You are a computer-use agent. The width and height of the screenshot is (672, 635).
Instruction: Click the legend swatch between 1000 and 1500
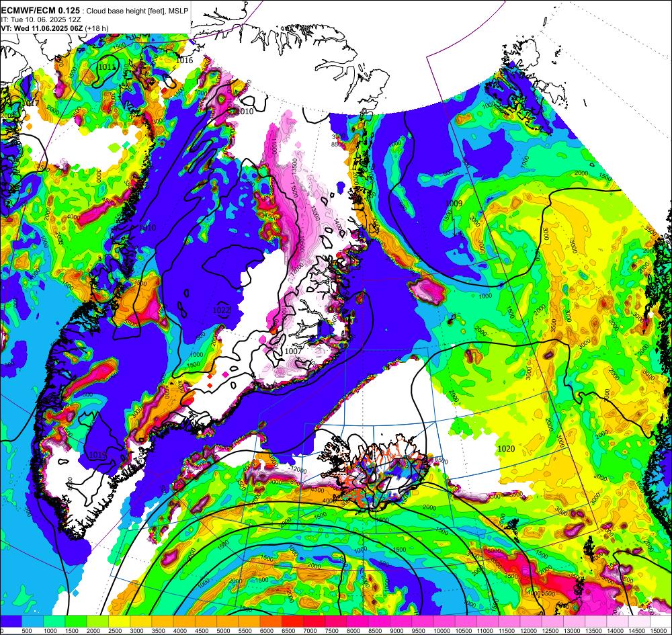coord(54,622)
